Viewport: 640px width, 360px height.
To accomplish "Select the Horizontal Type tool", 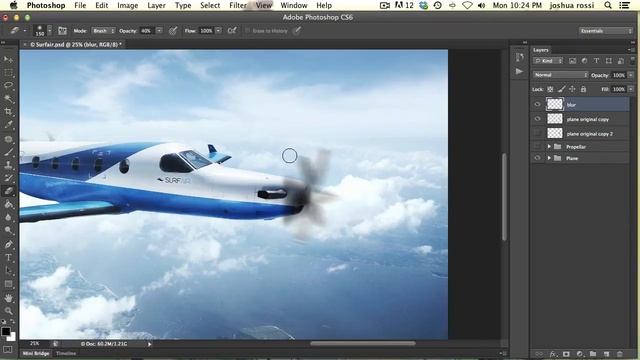I will pyautogui.click(x=8, y=258).
